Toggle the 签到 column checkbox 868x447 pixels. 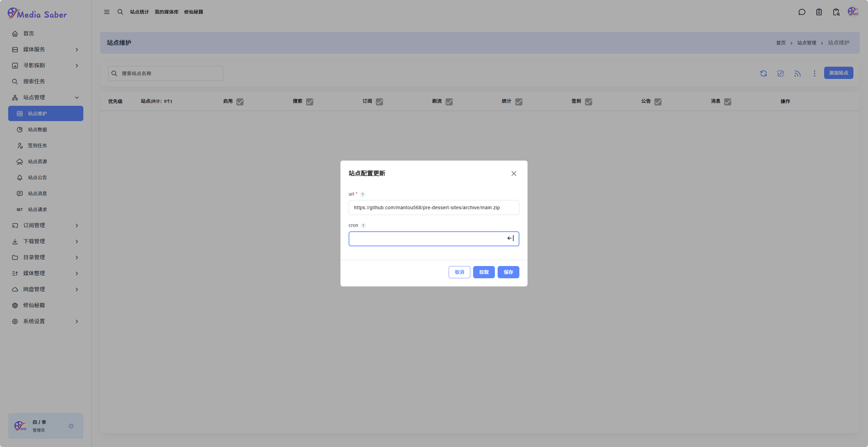pos(588,102)
